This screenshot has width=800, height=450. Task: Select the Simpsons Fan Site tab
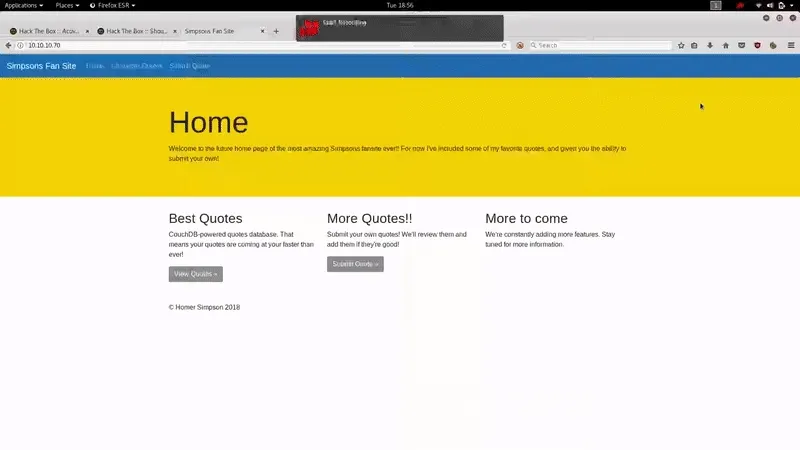pyautogui.click(x=216, y=31)
